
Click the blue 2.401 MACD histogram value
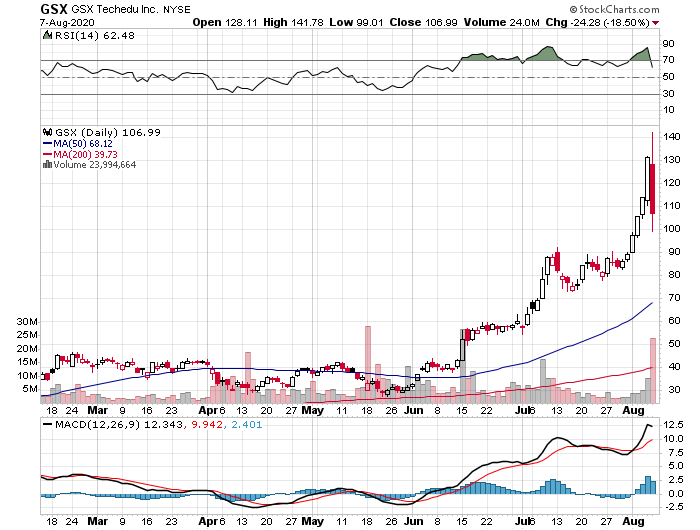[x=247, y=424]
